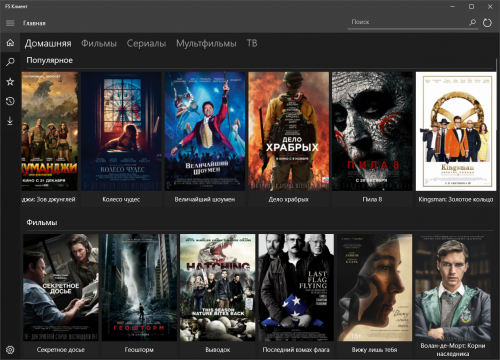Click the refresh icon beside search
The width and height of the screenshot is (500, 360).
487,23
